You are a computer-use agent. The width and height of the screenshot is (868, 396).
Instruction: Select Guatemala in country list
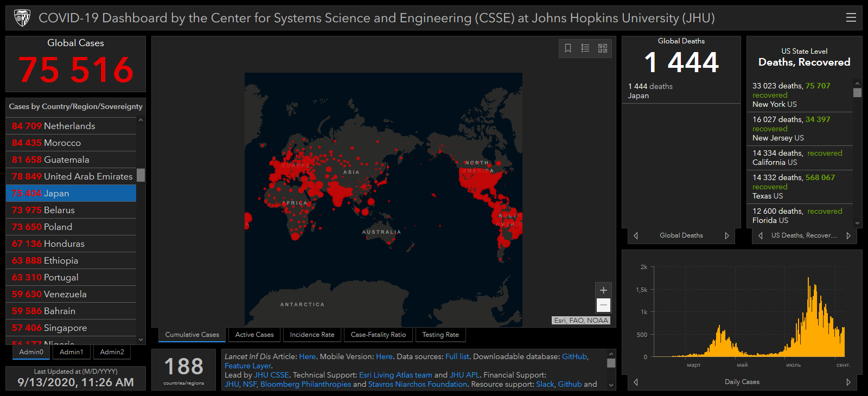tap(71, 159)
